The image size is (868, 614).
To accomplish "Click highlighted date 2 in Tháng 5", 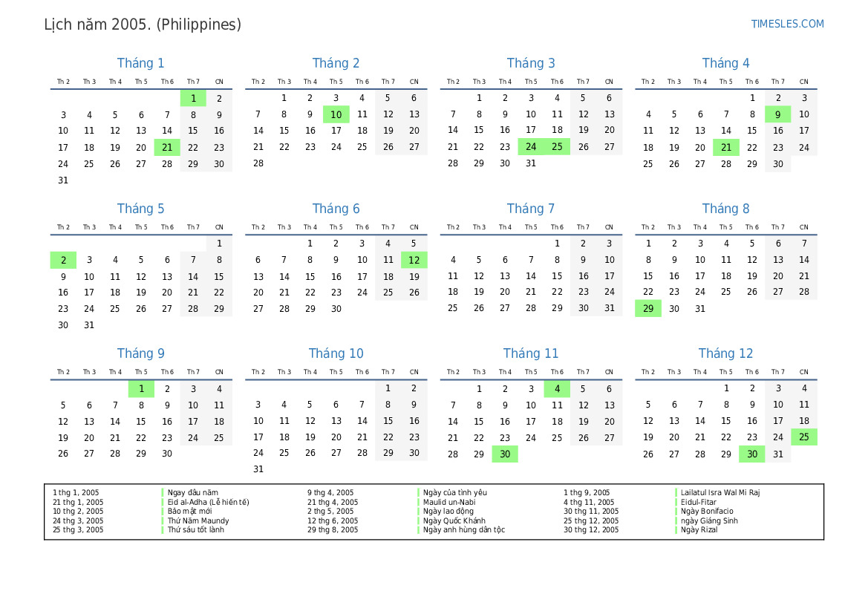I will pyautogui.click(x=63, y=260).
